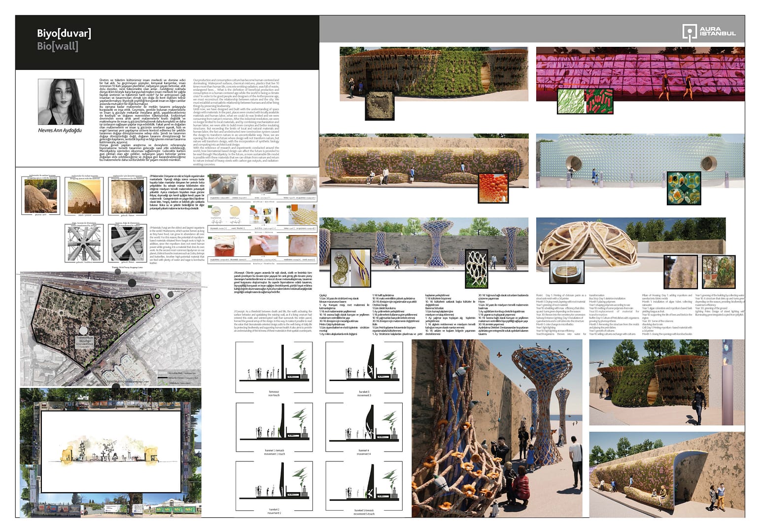Click the 'Biyo[duvar]' title text
The width and height of the screenshot is (760, 532).
[64, 34]
